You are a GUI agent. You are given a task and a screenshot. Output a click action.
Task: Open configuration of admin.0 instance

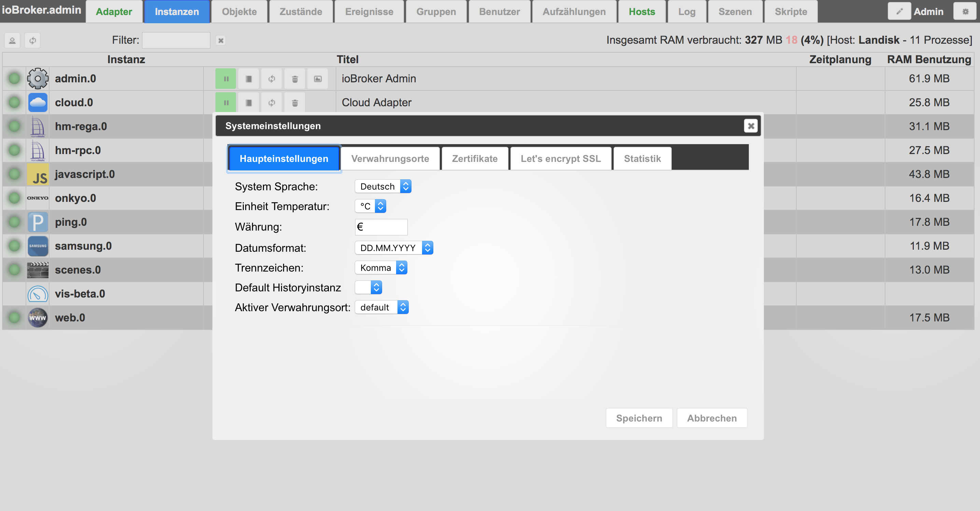coord(249,79)
